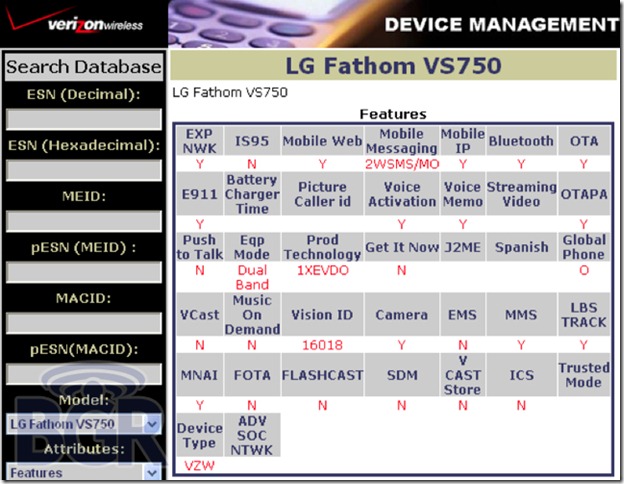The height and width of the screenshot is (484, 624).
Task: Click the IS95 header cell
Action: pyautogui.click(x=252, y=141)
